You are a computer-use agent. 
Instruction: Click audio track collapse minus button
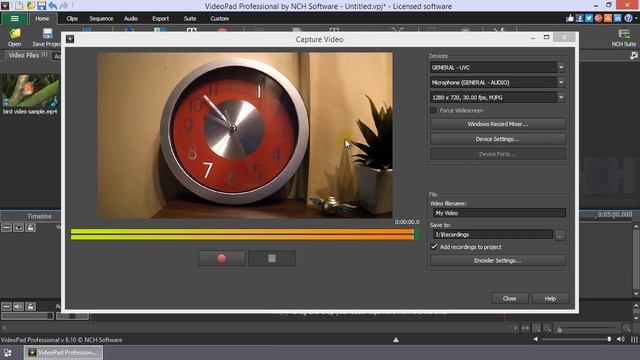[x=7, y=307]
